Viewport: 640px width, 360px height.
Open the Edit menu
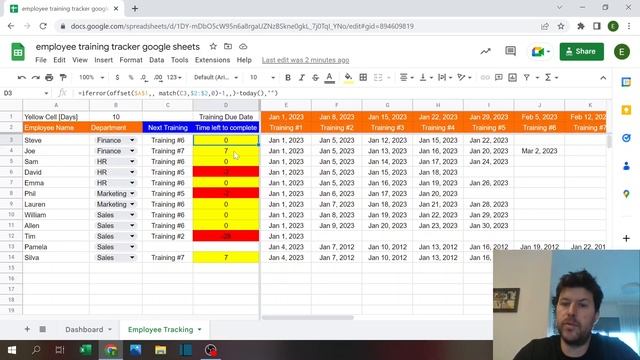tap(59, 60)
